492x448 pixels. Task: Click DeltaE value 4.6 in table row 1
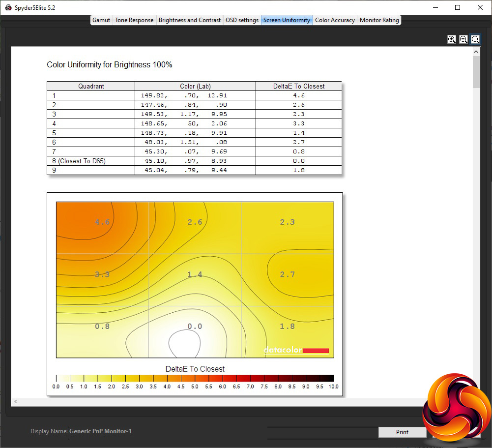(x=299, y=95)
